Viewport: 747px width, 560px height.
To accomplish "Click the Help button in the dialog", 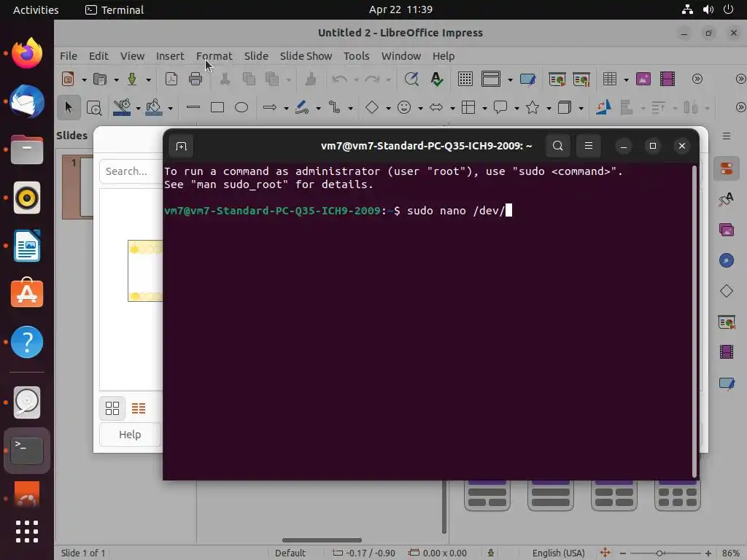I will pyautogui.click(x=130, y=435).
